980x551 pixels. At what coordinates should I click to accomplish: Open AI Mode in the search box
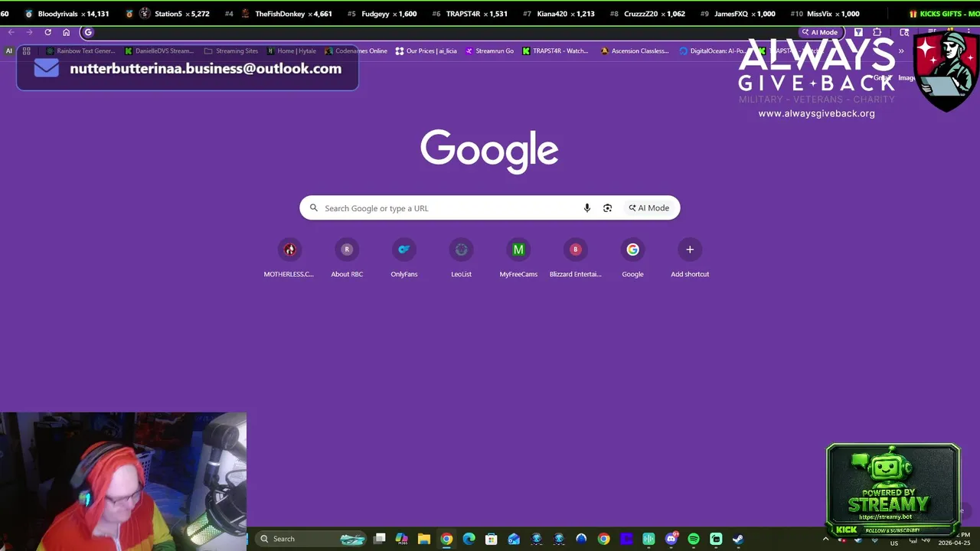[x=649, y=208]
